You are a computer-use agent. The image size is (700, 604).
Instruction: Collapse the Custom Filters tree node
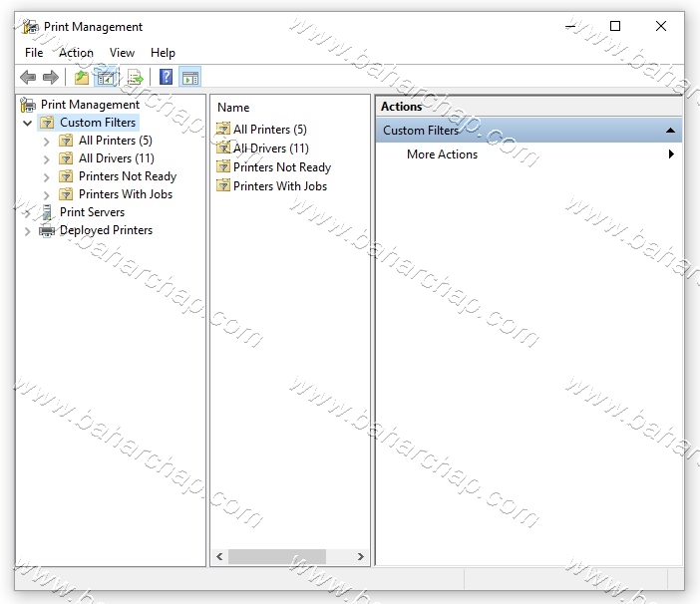click(28, 123)
